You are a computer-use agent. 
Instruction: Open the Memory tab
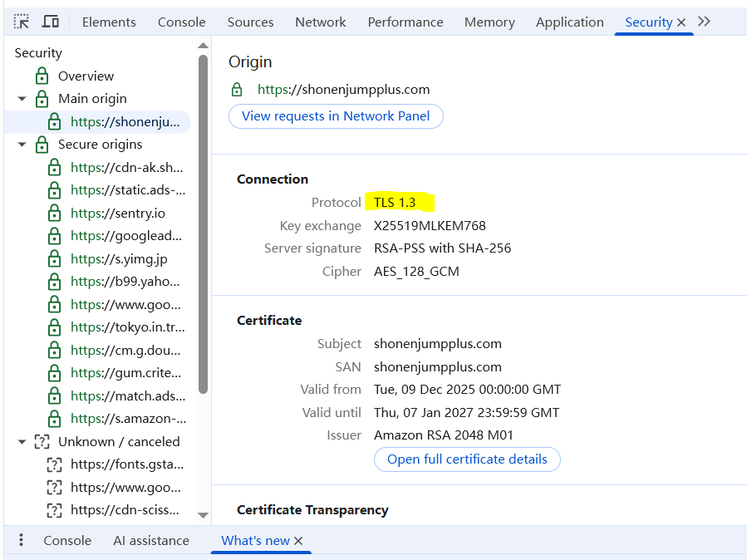coord(489,22)
